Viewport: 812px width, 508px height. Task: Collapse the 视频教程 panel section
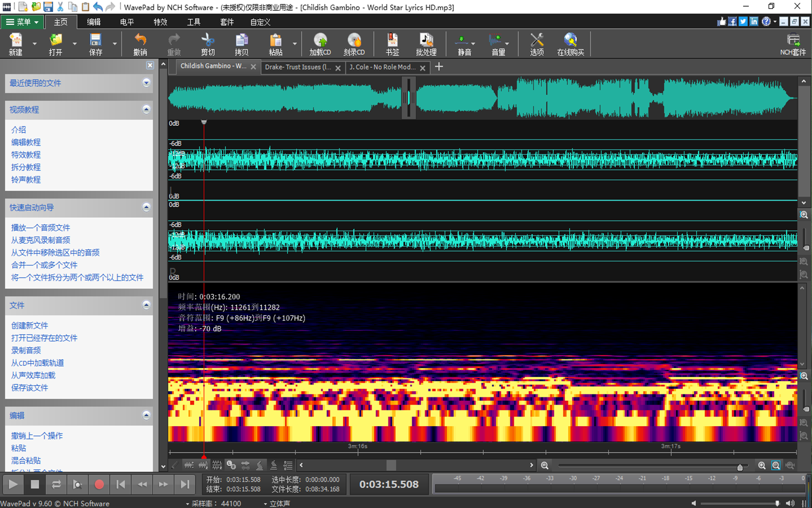[x=146, y=110]
